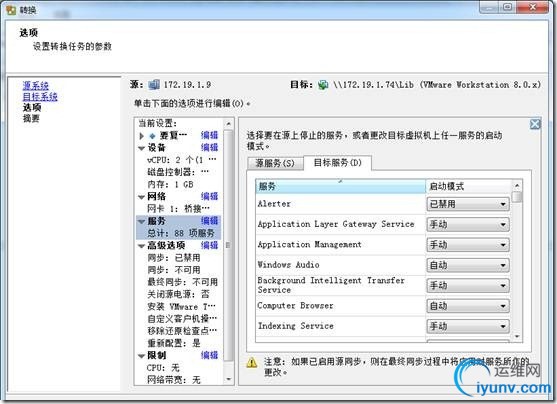Click the 网卡 1: 桥接 entry
557x404 pixels.
click(x=178, y=209)
